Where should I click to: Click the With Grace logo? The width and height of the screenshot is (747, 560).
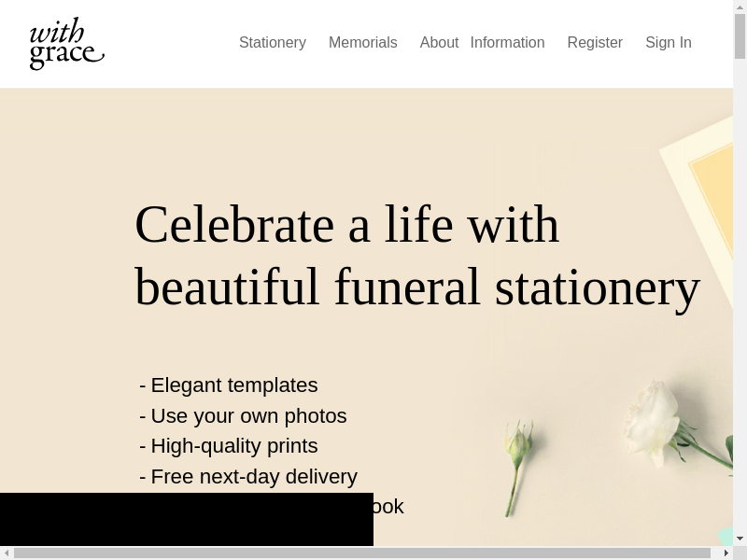tap(66, 43)
